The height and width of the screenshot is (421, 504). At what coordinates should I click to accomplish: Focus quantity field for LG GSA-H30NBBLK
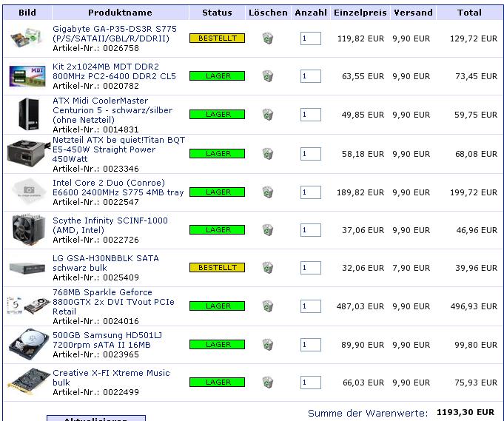click(311, 268)
